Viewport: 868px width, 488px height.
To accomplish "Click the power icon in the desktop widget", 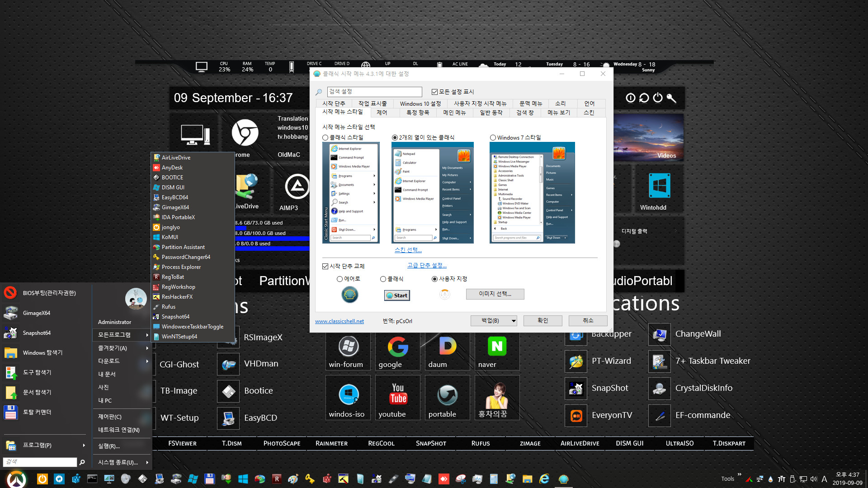I will tap(658, 98).
